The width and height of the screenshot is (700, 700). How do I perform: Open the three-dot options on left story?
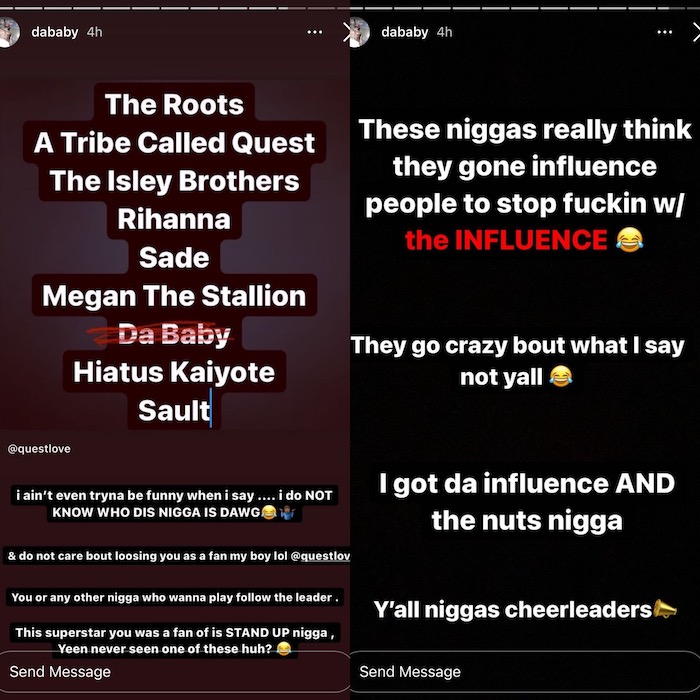315,32
